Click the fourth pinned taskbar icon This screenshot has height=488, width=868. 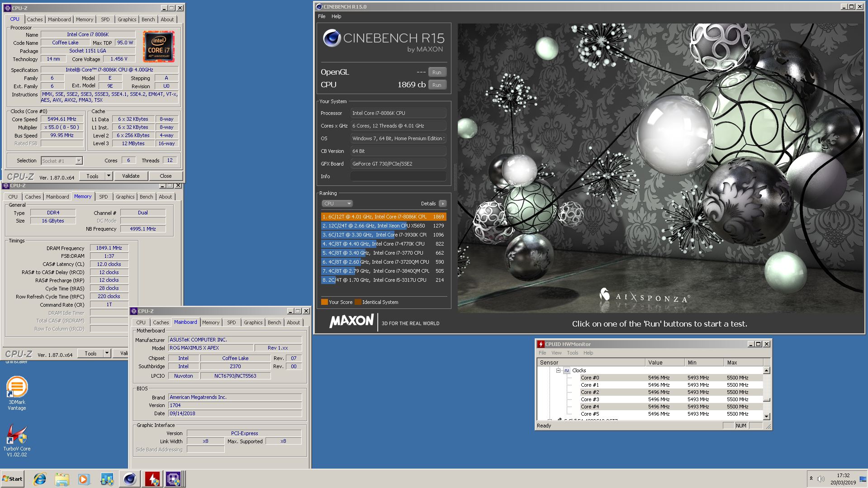click(107, 479)
